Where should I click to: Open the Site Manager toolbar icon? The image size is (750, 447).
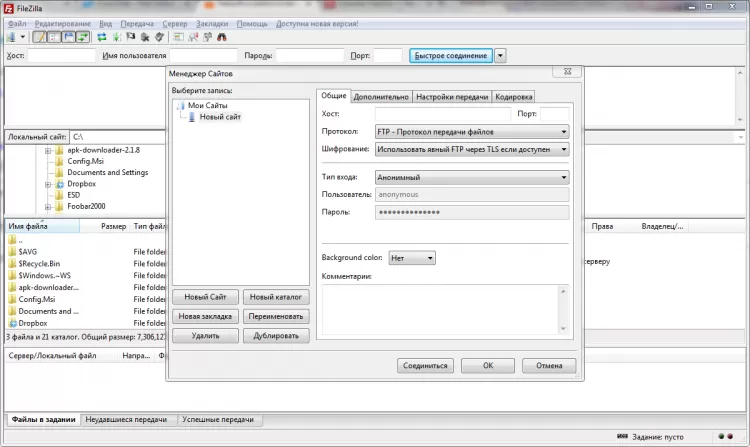pos(11,37)
